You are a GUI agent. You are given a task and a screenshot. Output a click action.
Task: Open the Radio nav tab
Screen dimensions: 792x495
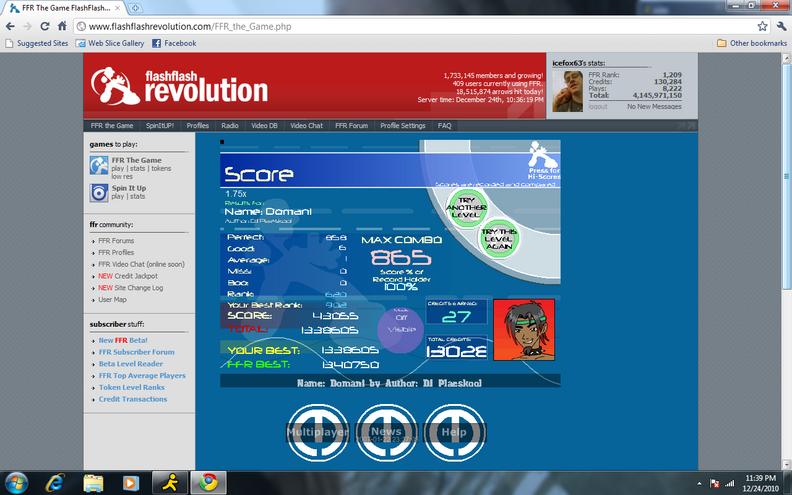click(230, 126)
